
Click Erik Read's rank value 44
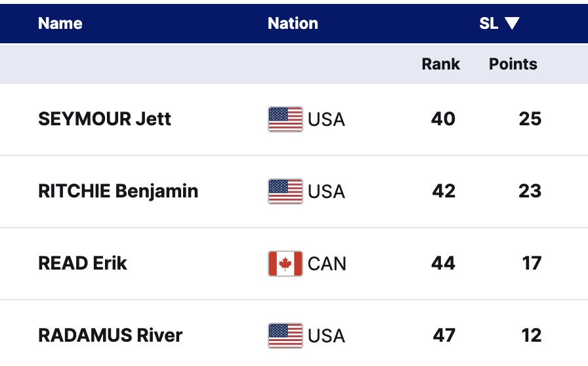click(443, 264)
